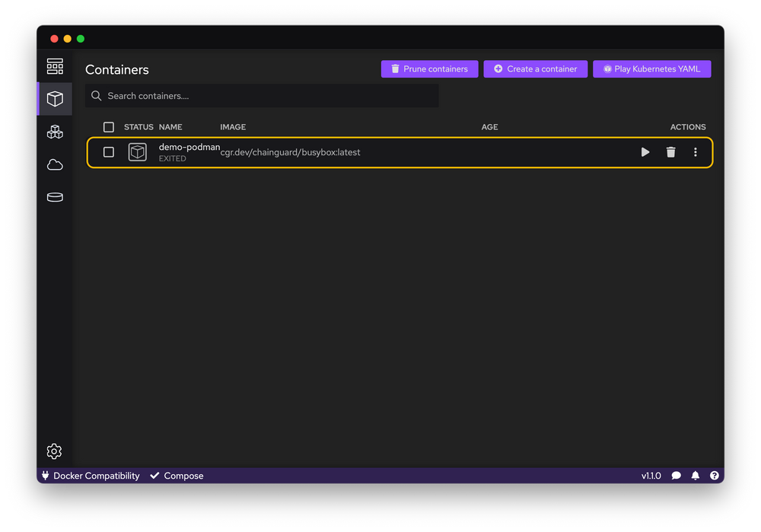Screen dimensions: 761x532
Task: Click the search containers input field
Action: 262,96
